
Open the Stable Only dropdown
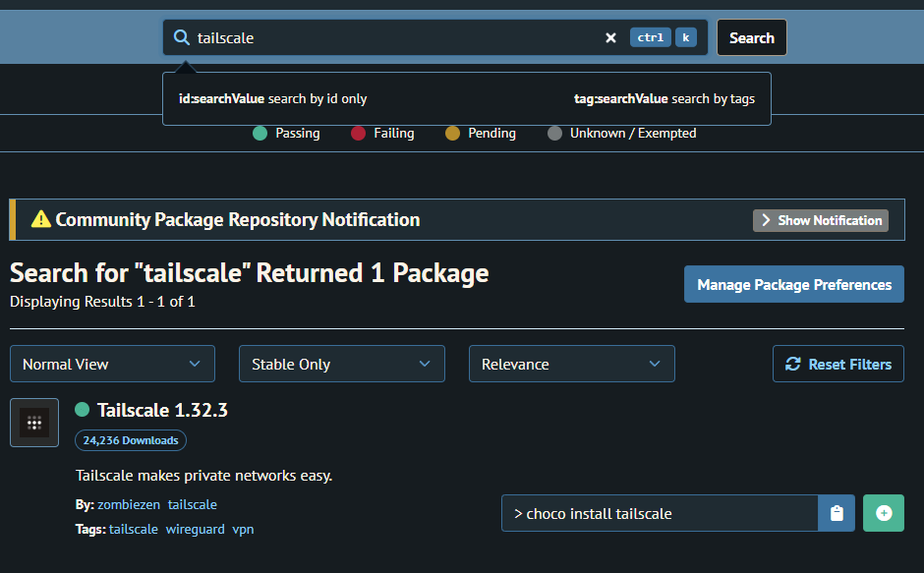click(x=341, y=364)
